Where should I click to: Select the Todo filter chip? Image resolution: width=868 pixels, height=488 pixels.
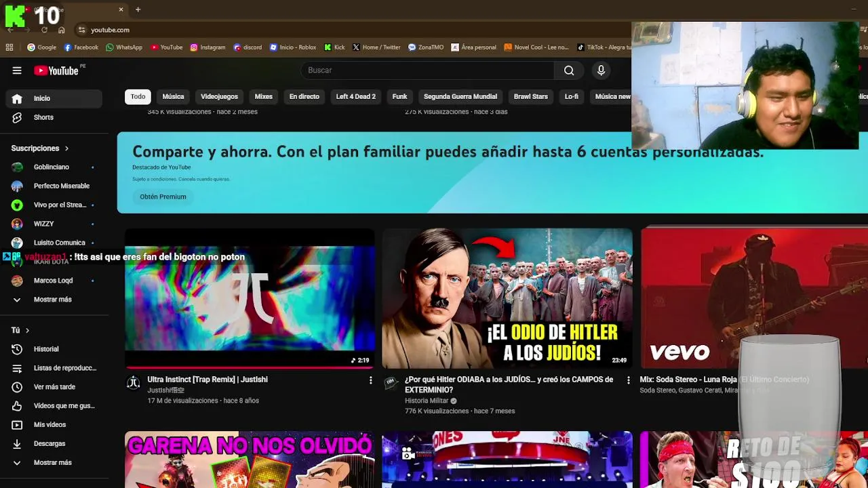(138, 97)
